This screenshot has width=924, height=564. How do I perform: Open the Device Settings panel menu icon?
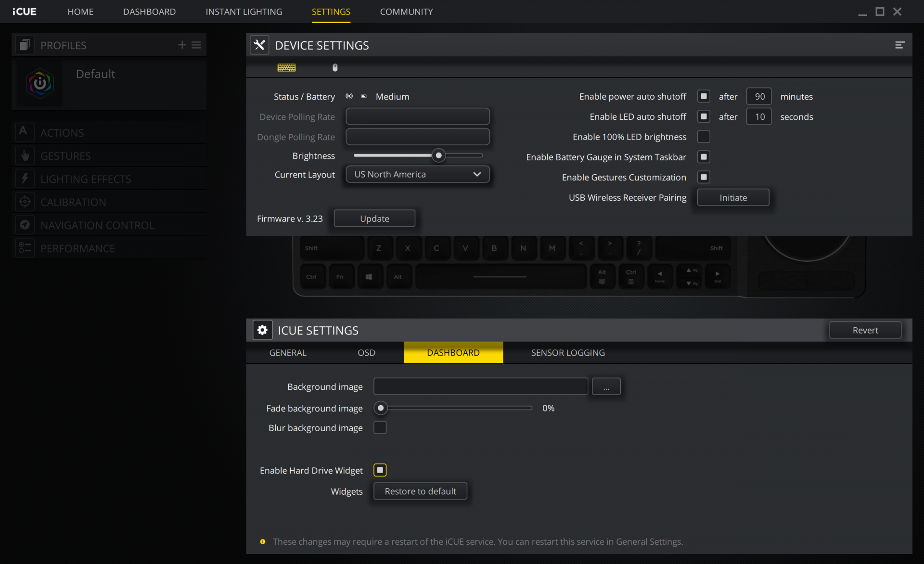pyautogui.click(x=899, y=45)
